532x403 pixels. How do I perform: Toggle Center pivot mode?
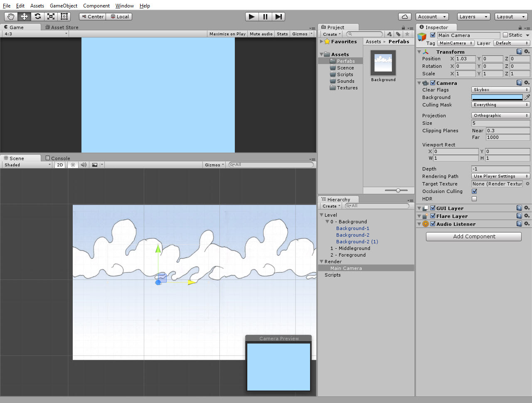93,17
